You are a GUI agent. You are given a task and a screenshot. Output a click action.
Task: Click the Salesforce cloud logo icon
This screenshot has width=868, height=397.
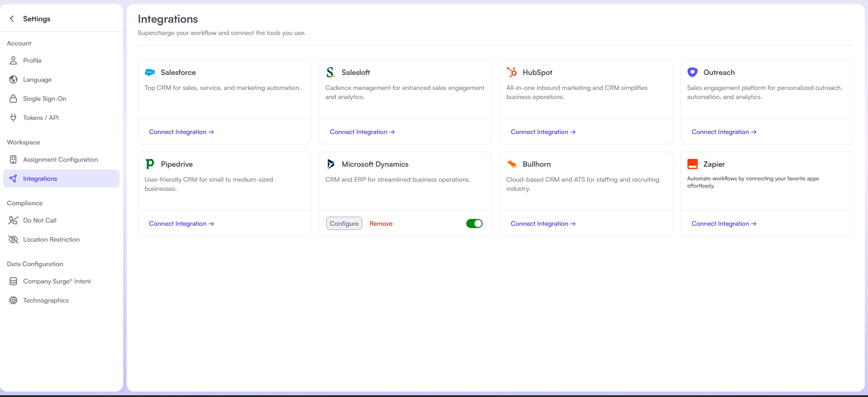[150, 72]
